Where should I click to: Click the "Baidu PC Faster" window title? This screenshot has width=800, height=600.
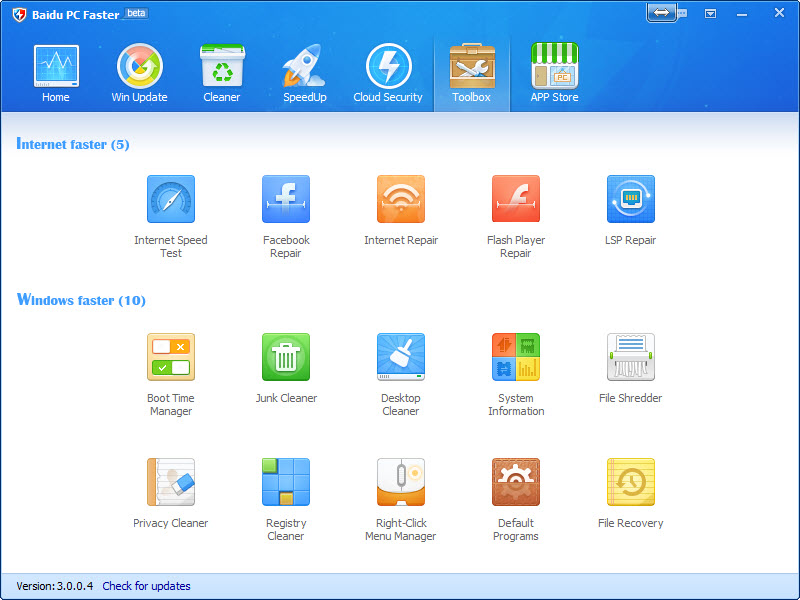pyautogui.click(x=76, y=15)
